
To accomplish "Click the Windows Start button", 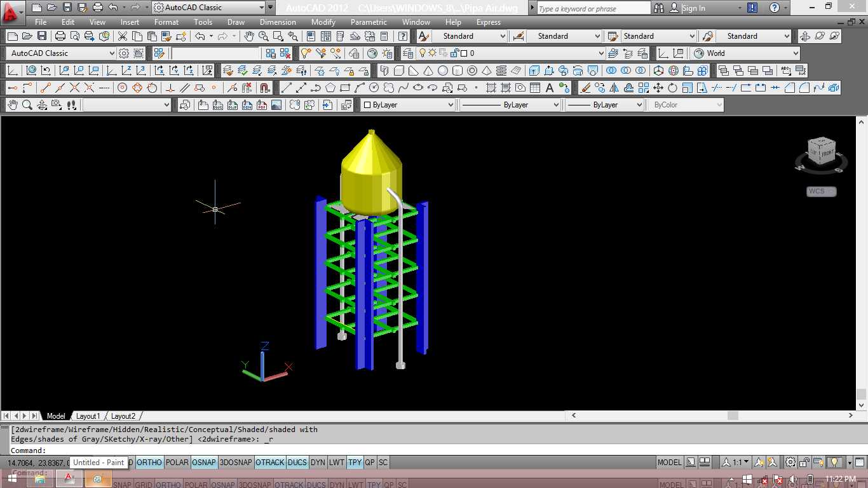I will [13, 479].
